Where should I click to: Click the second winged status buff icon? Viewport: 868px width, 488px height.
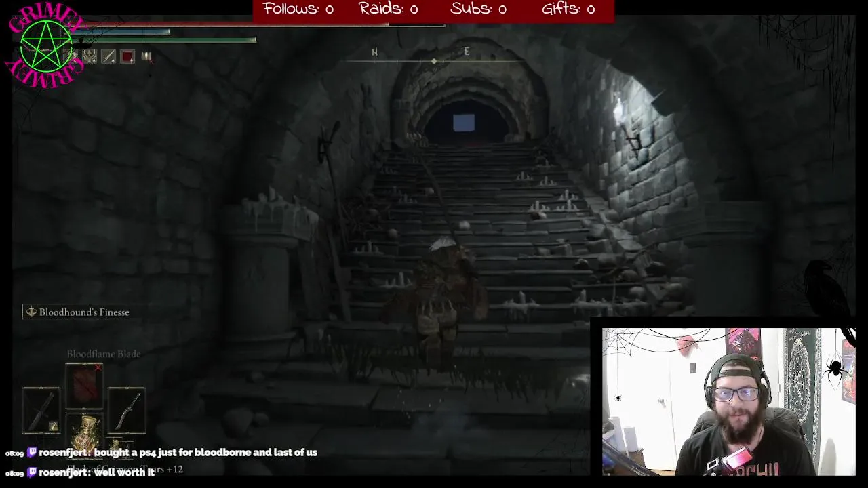90,57
